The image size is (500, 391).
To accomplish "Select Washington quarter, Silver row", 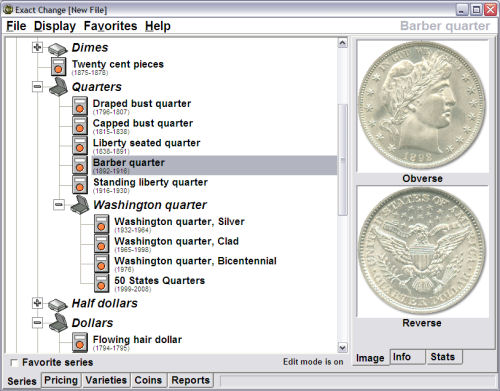I will (x=180, y=224).
